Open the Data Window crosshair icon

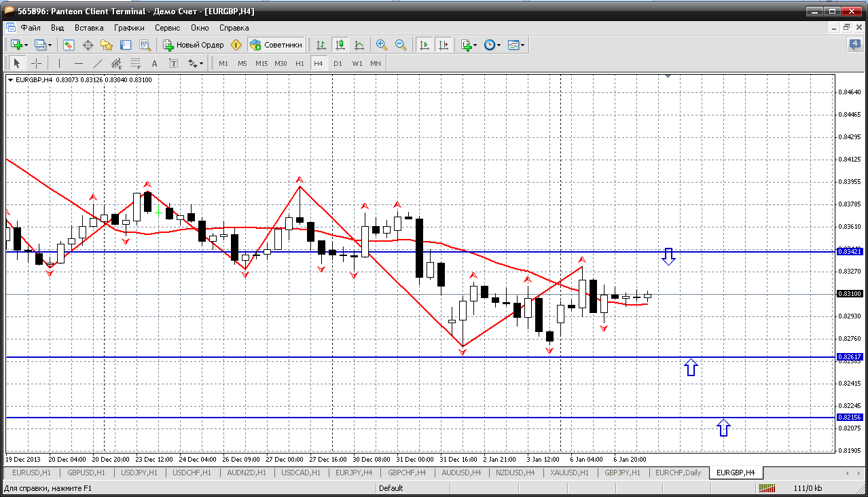click(x=88, y=45)
